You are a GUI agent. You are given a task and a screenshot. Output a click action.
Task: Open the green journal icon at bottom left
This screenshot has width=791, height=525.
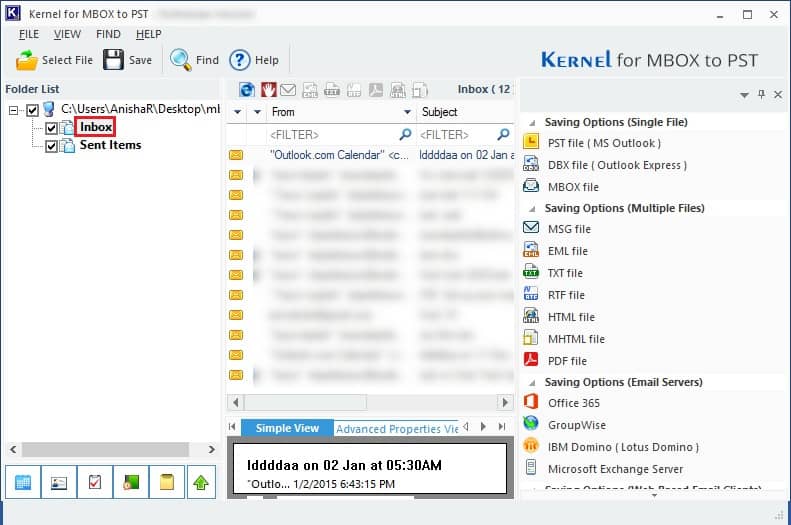(x=131, y=482)
